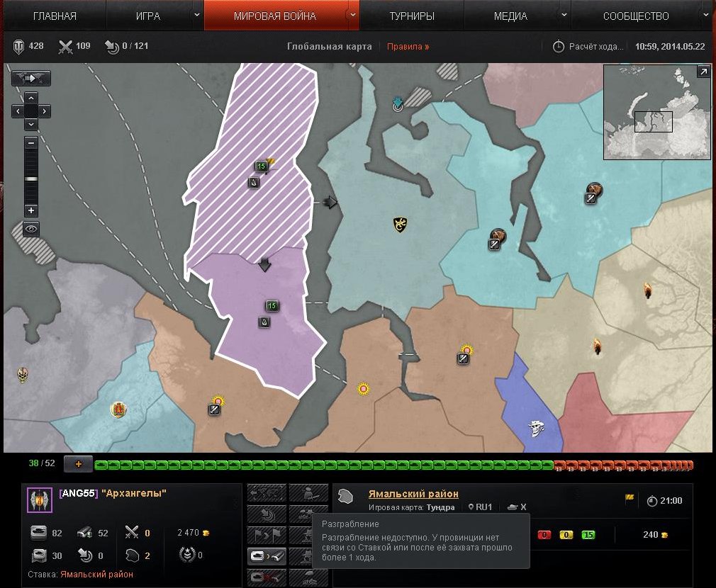
Task: Click the tank shield icon showing 428
Action: click(18, 47)
